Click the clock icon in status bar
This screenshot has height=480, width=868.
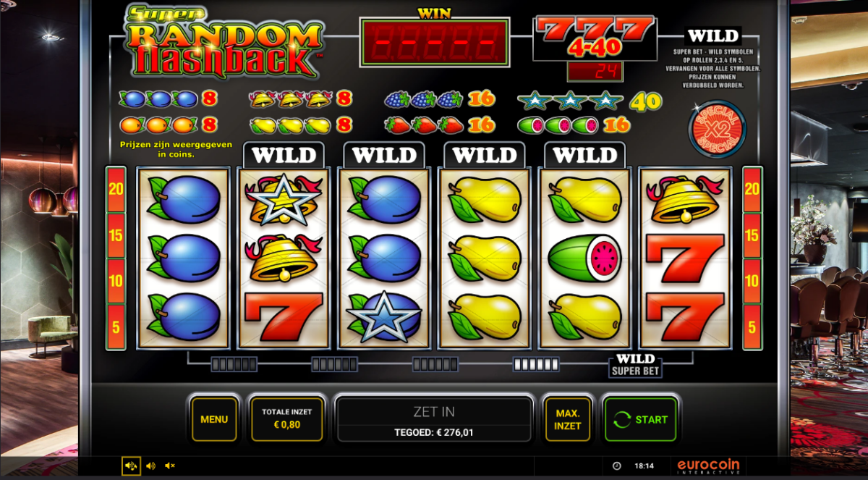click(x=616, y=466)
